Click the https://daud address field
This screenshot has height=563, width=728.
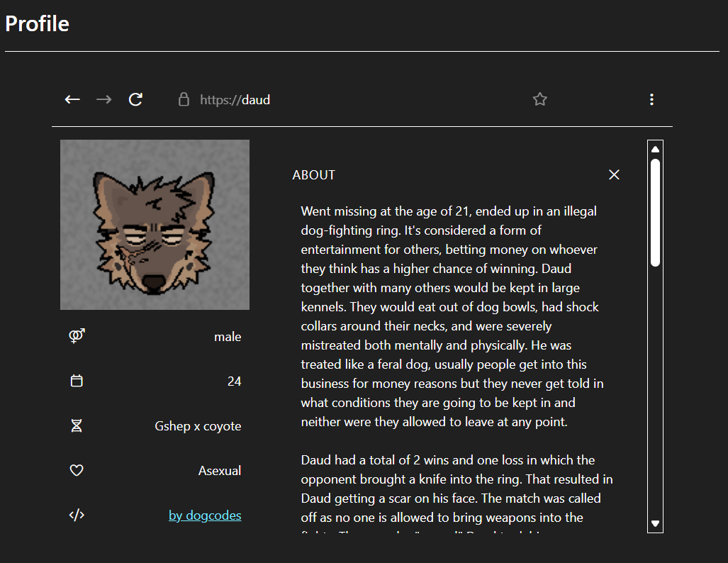coord(235,100)
